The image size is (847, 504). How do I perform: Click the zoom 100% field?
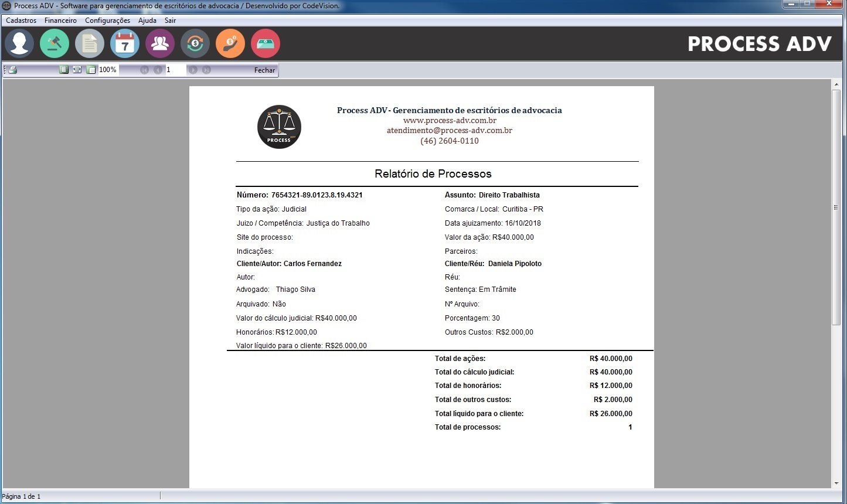coord(108,70)
